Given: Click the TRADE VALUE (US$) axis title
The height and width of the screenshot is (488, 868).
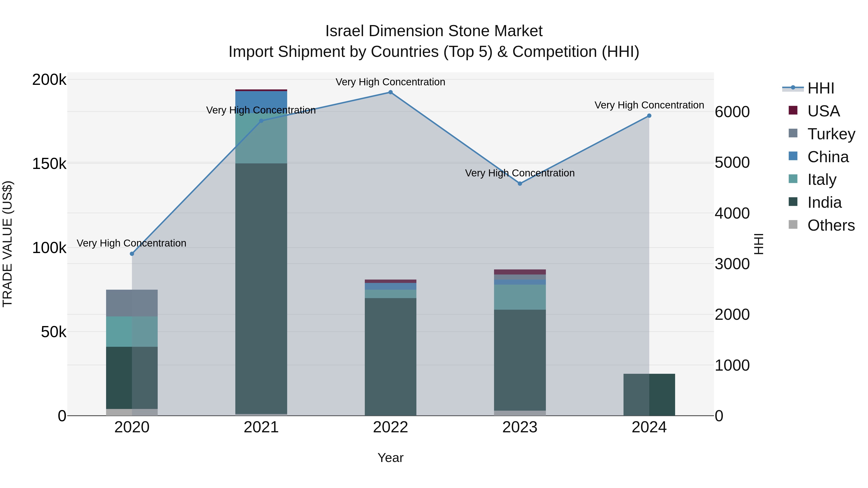Looking at the screenshot, I should [x=7, y=244].
